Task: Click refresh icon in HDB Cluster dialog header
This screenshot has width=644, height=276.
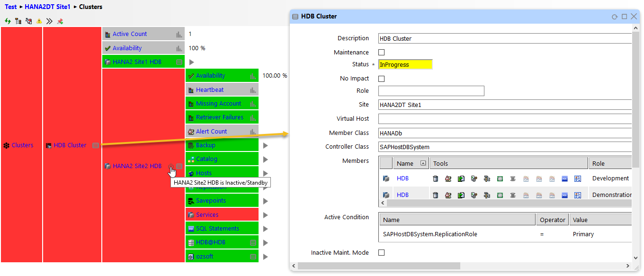Action: (615, 17)
